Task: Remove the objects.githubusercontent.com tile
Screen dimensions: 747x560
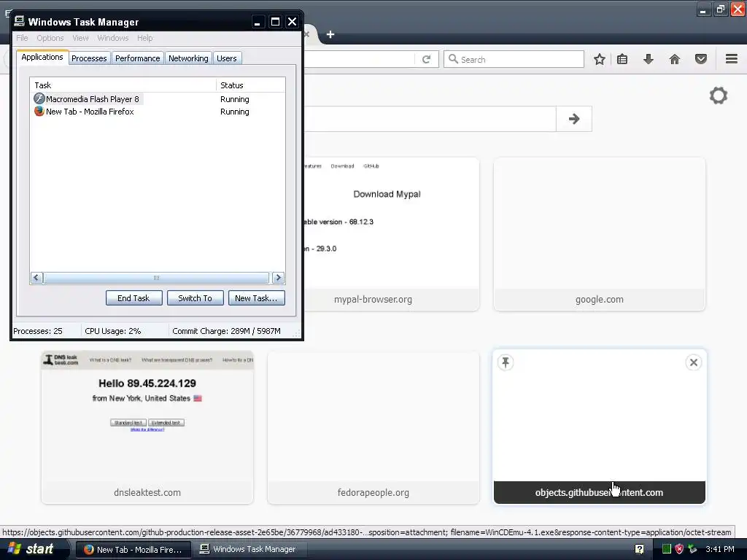Action: click(x=694, y=362)
